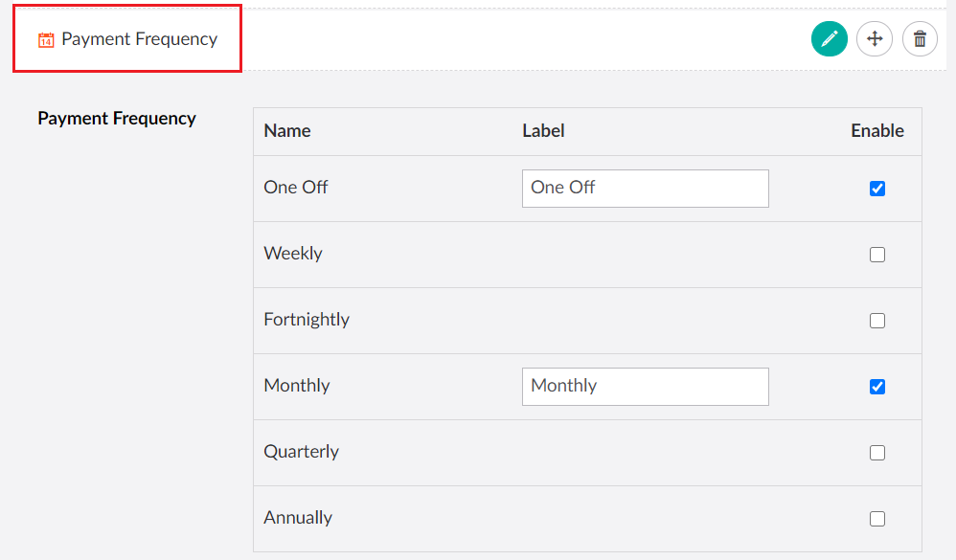Viewport: 956px width, 560px height.
Task: Select the Quarterly row name
Action: (x=302, y=451)
